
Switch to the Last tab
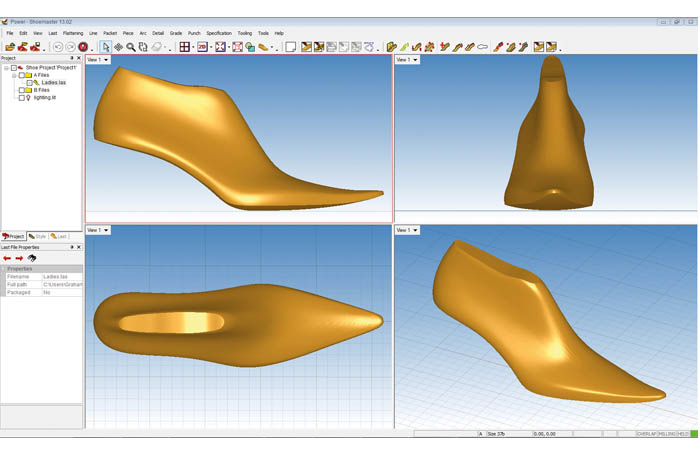tap(60, 236)
